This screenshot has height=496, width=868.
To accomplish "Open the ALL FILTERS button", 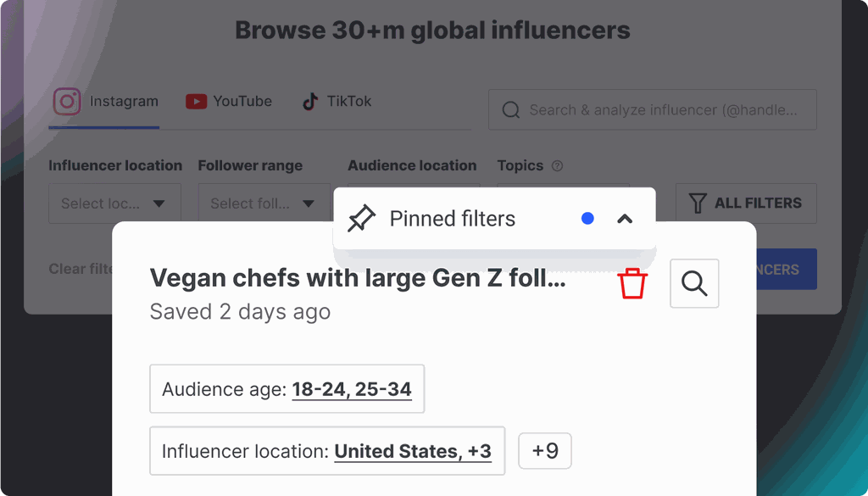I will (745, 203).
